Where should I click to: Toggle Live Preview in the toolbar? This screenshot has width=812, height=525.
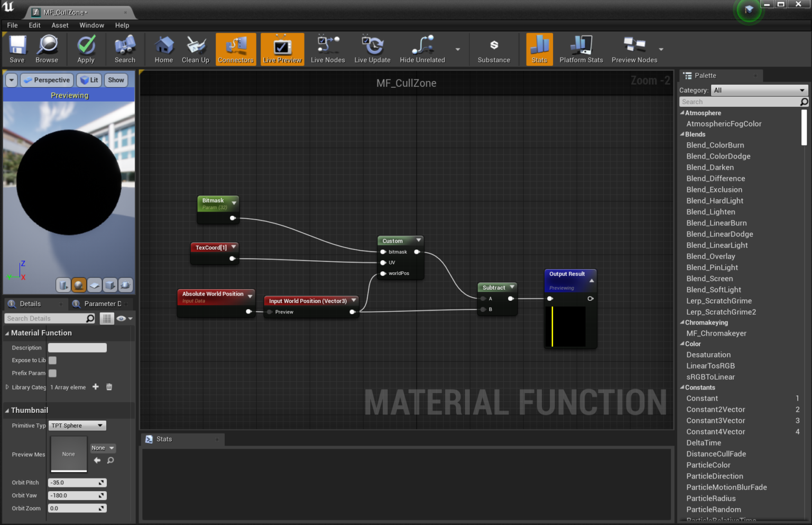[x=282, y=49]
